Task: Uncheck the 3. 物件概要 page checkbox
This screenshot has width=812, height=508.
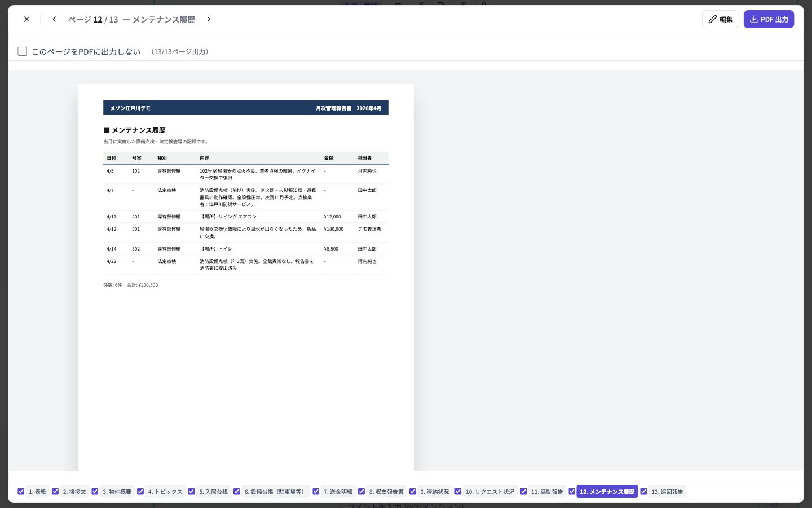Action: [95, 492]
